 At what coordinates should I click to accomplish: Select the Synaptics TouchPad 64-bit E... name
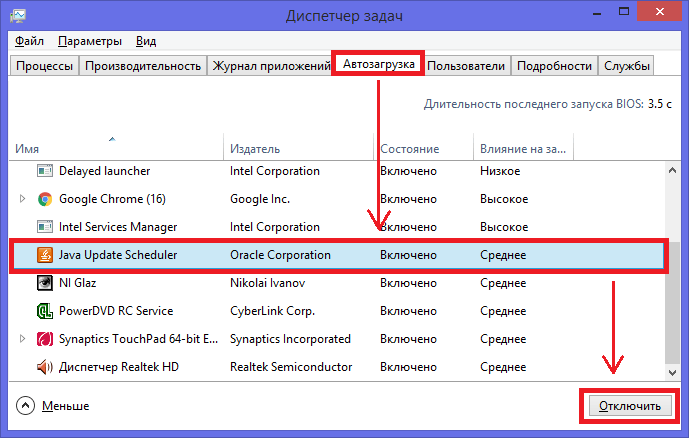tap(138, 339)
